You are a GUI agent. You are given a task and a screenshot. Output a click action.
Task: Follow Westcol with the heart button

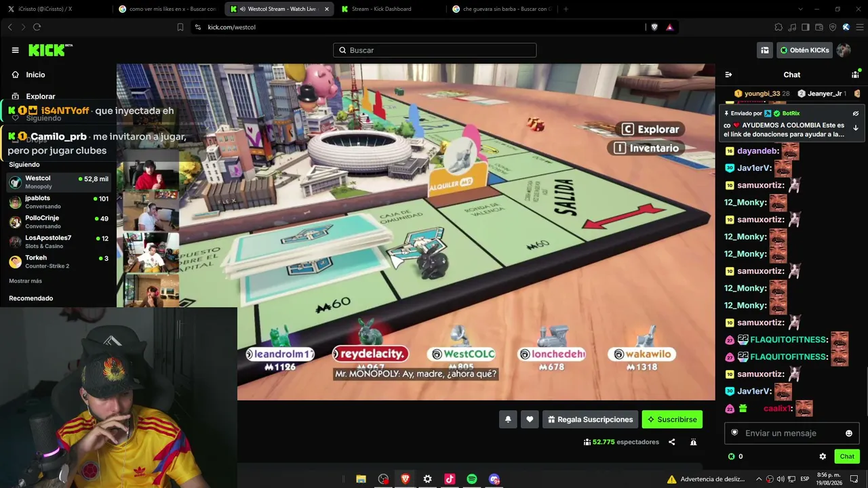530,420
